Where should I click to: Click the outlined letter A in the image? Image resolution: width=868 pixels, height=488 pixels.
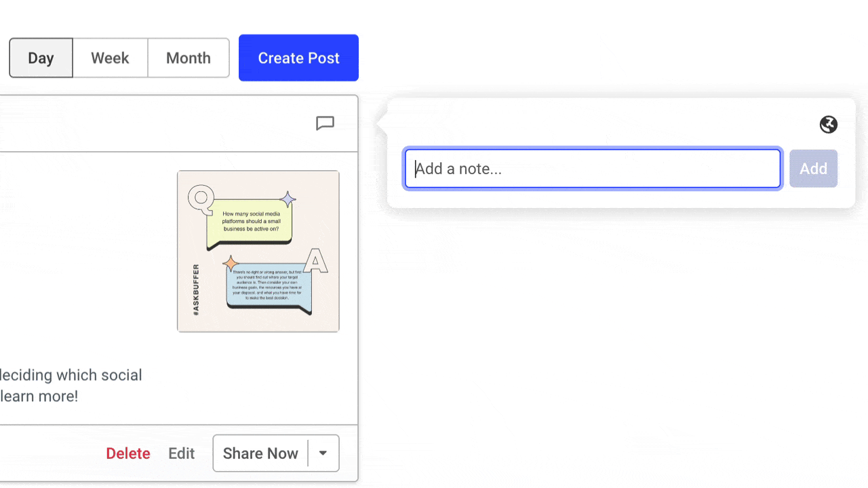coord(315,261)
